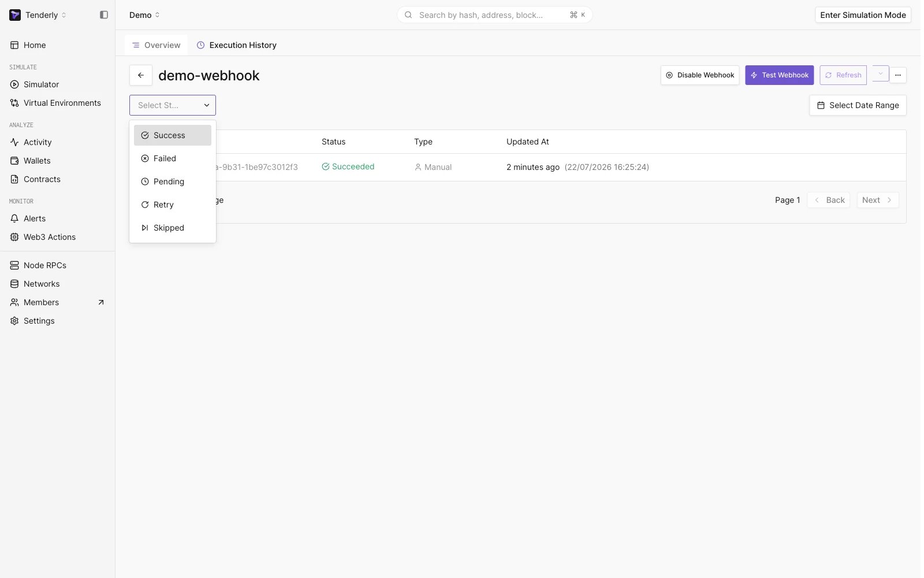Viewport: 924px width, 578px height.
Task: Click the pagination Next button
Action: click(x=878, y=200)
